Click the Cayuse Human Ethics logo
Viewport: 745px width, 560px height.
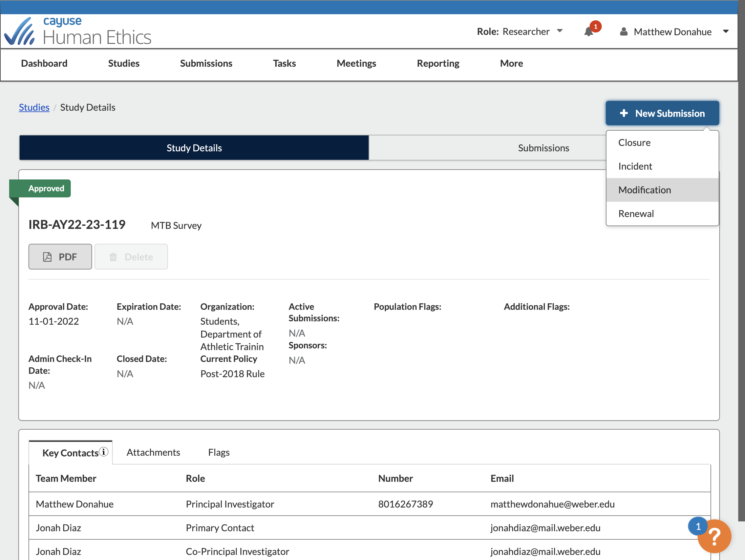click(x=78, y=31)
